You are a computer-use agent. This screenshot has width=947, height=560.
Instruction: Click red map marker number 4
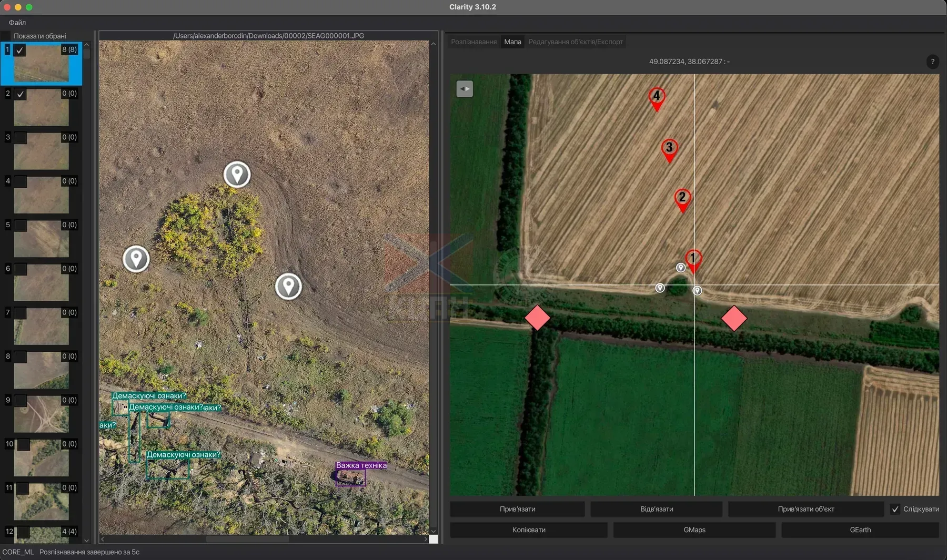[x=656, y=98]
